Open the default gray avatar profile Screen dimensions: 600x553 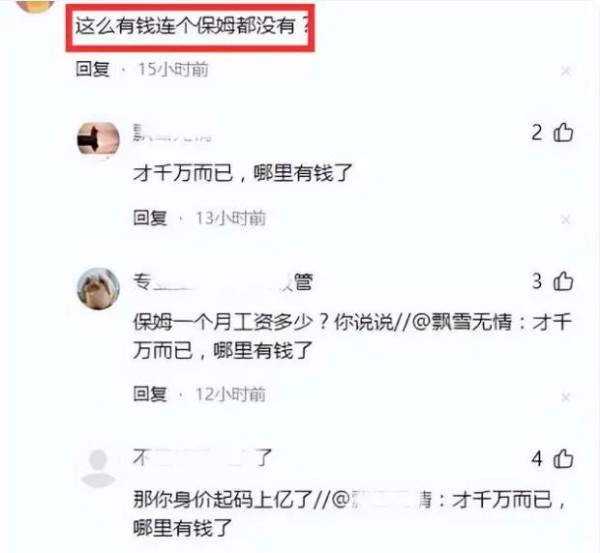click(98, 468)
